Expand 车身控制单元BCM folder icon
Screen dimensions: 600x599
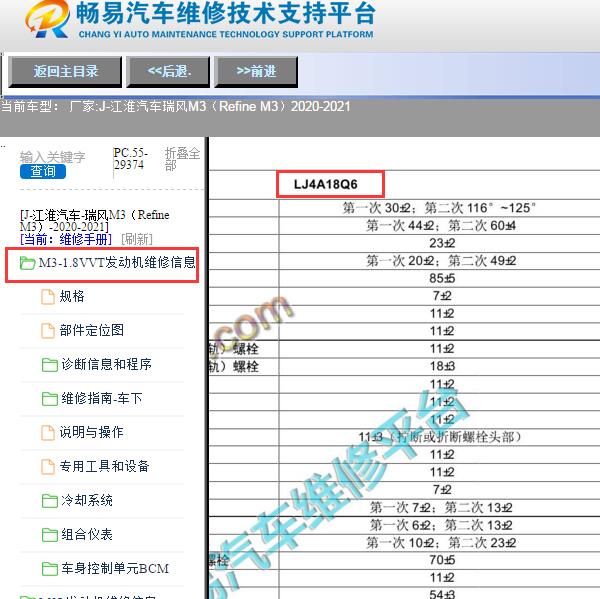coord(50,569)
